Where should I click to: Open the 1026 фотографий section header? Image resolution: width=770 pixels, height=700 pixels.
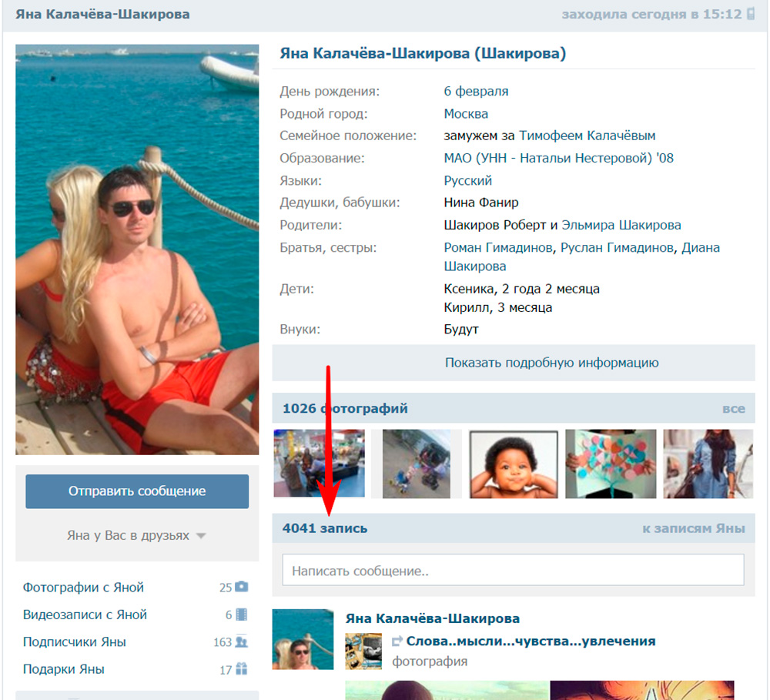[345, 408]
